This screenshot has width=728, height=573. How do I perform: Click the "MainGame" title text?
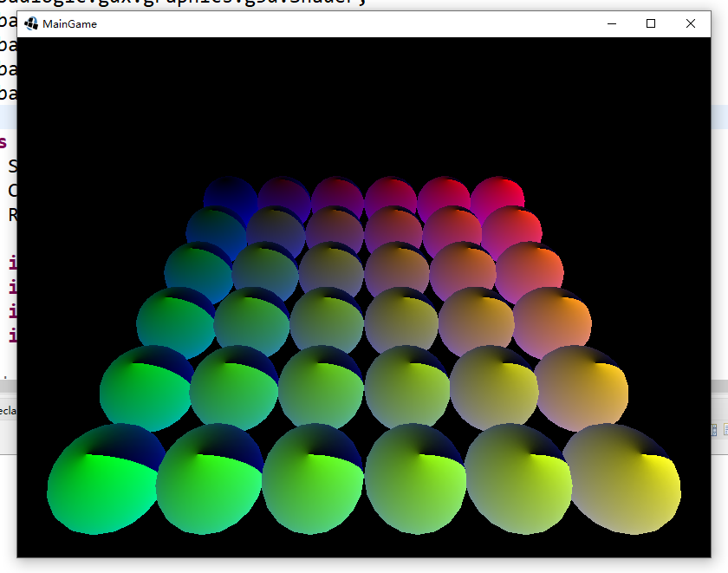[x=69, y=24]
